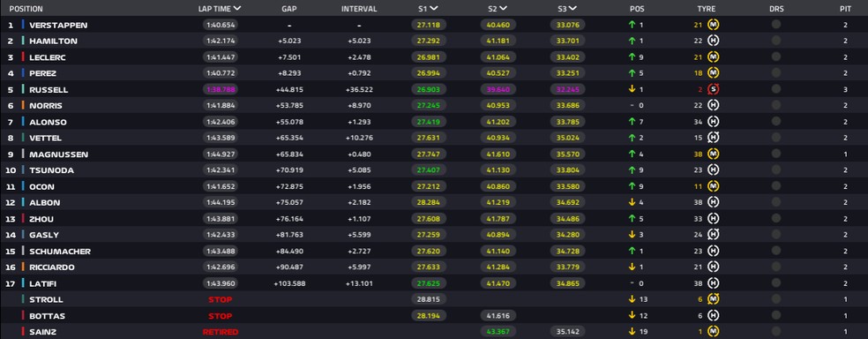Open the LAP TIME column dropdown
Screen dimensions: 868x339
click(237, 8)
